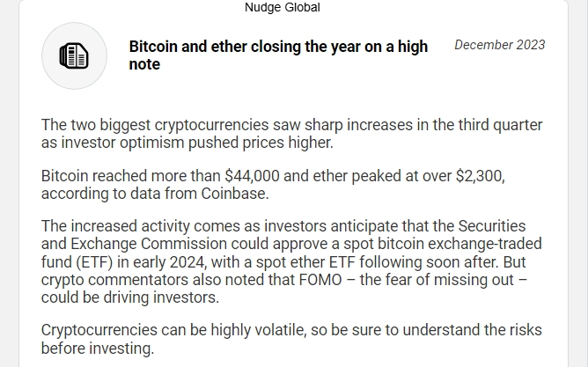Click the newspaper article icon
This screenshot has height=367, width=588.
tap(74, 55)
